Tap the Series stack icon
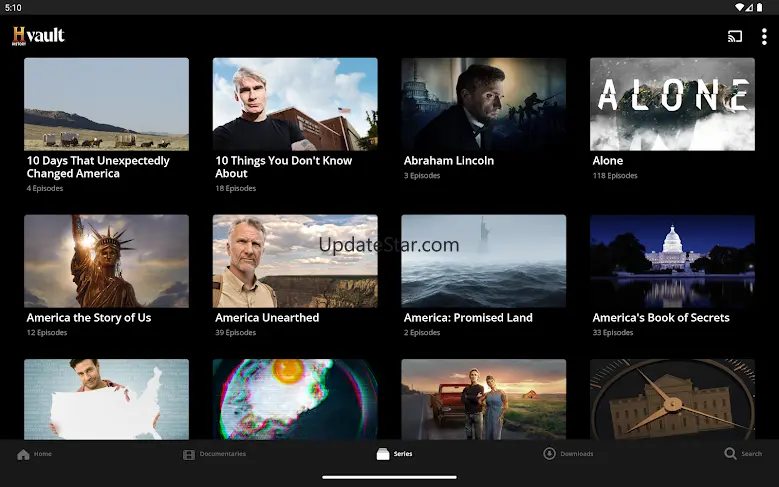The height and width of the screenshot is (487, 779). [x=383, y=454]
